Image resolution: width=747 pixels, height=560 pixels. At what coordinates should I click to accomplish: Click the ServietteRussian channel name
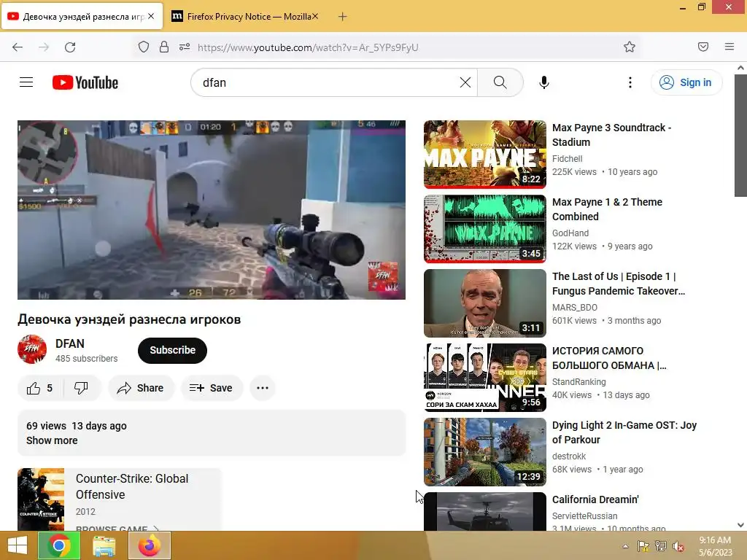click(584, 516)
